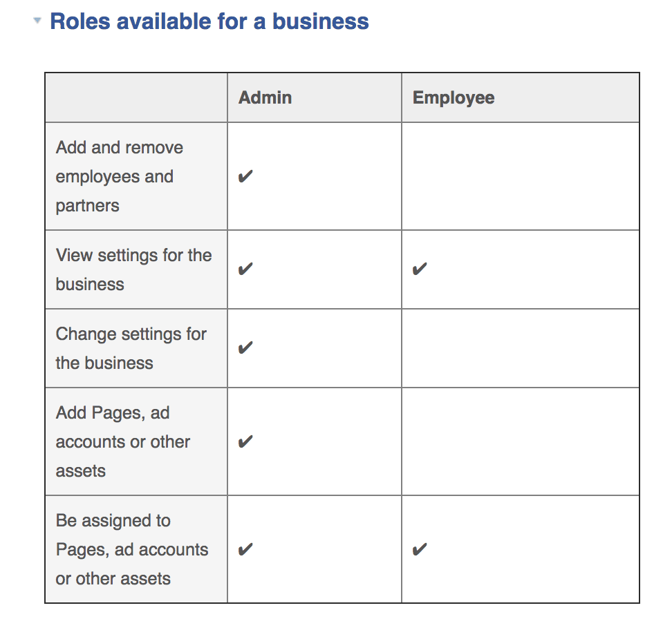The image size is (672, 619).
Task: Click the blank top-left table header cell
Action: 136,97
